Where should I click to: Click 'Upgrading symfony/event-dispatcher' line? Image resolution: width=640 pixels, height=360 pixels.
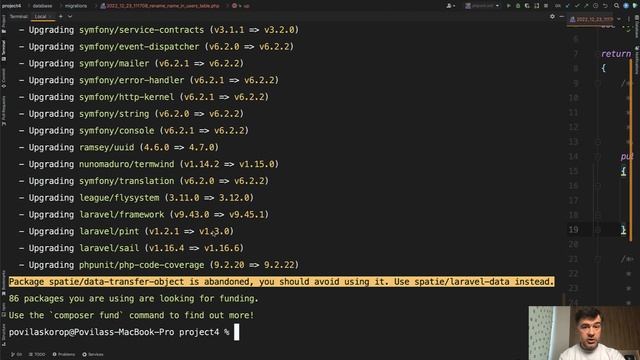click(156, 47)
